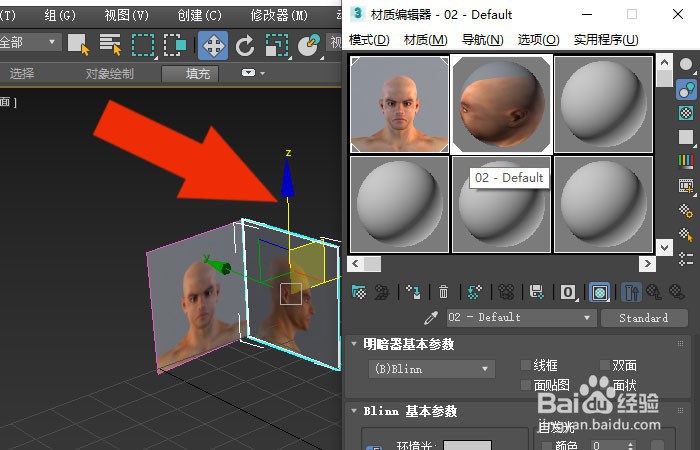The image size is (700, 450).
Task: Enable the 线框 wireframe checkbox
Action: tap(526, 365)
